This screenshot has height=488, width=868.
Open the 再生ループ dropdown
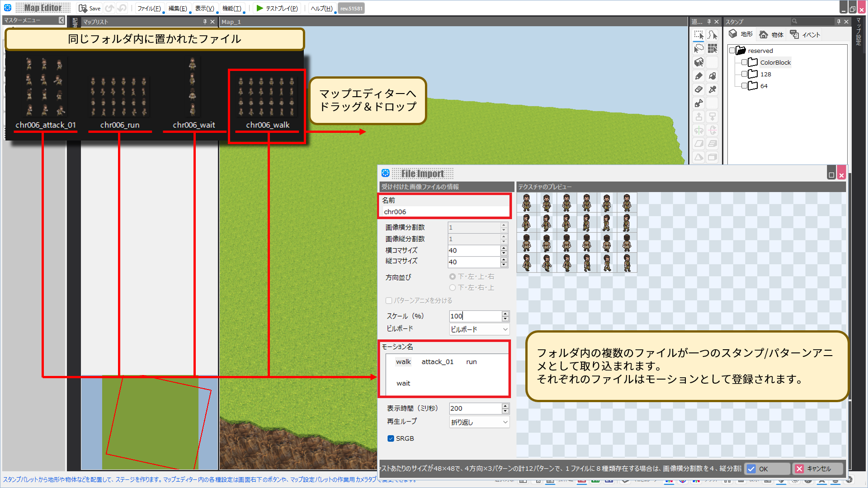[x=479, y=422]
